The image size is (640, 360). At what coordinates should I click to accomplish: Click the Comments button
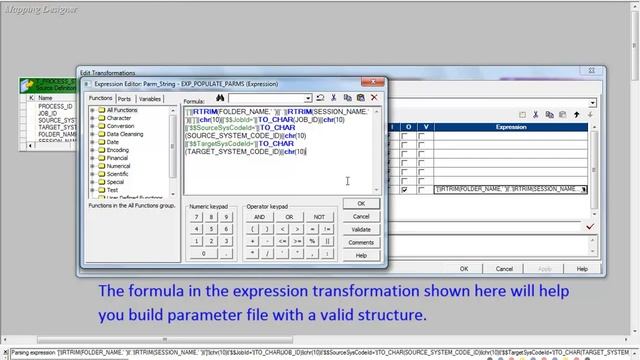coord(361,242)
